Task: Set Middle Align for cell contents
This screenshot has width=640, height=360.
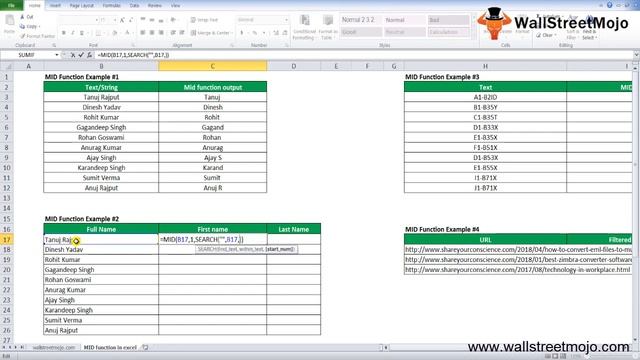Action: coord(152,20)
